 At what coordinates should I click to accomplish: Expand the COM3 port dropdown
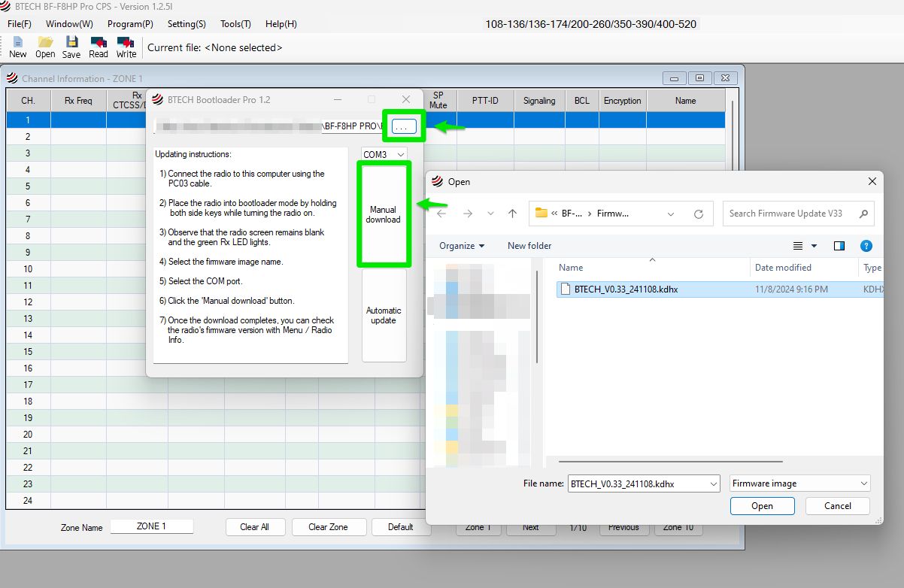tap(384, 154)
